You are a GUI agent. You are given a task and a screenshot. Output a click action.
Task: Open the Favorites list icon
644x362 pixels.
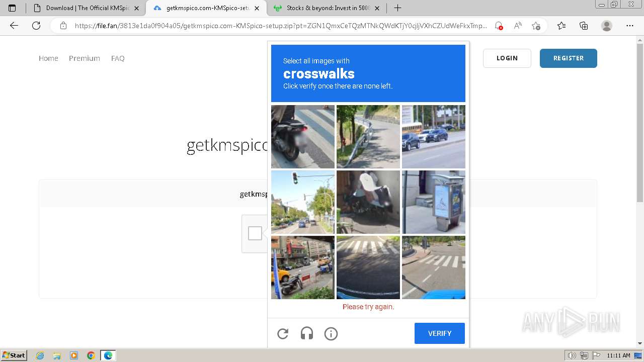561,26
